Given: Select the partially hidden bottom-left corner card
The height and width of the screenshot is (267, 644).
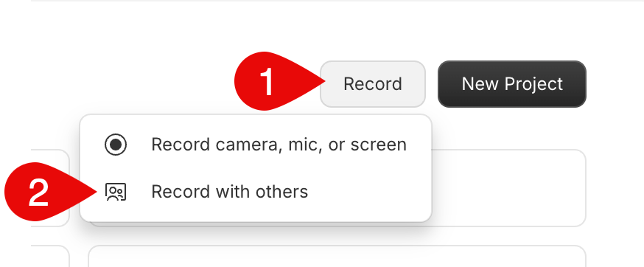Looking at the screenshot, I should pyautogui.click(x=50, y=256).
